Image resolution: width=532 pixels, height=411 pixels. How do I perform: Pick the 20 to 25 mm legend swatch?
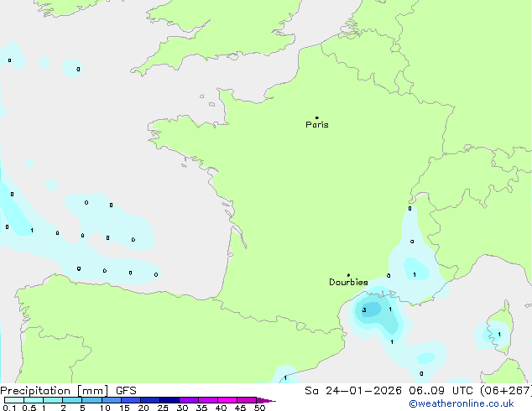point(150,400)
